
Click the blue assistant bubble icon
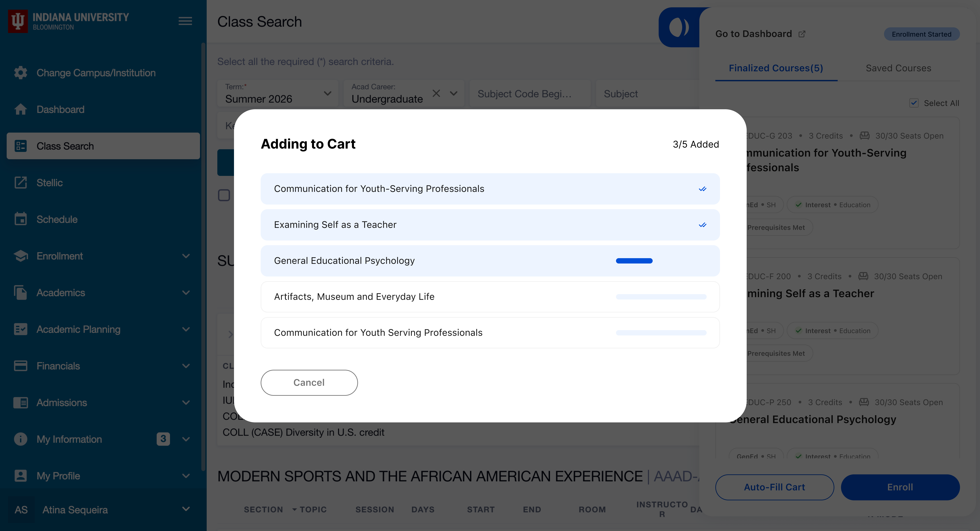point(679,27)
